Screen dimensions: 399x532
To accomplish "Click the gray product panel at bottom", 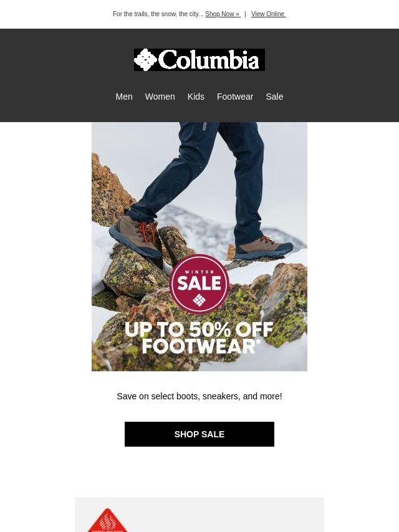I will tap(199, 515).
